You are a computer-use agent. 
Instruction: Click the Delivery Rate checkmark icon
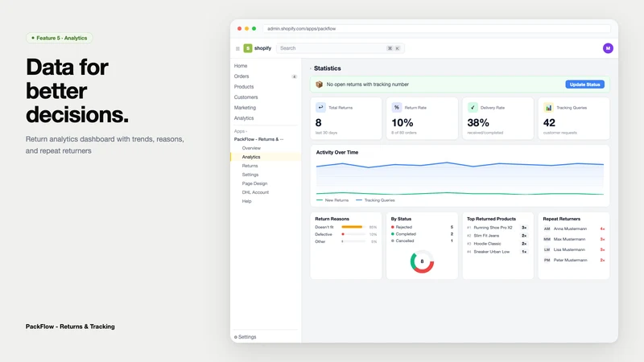pos(473,107)
